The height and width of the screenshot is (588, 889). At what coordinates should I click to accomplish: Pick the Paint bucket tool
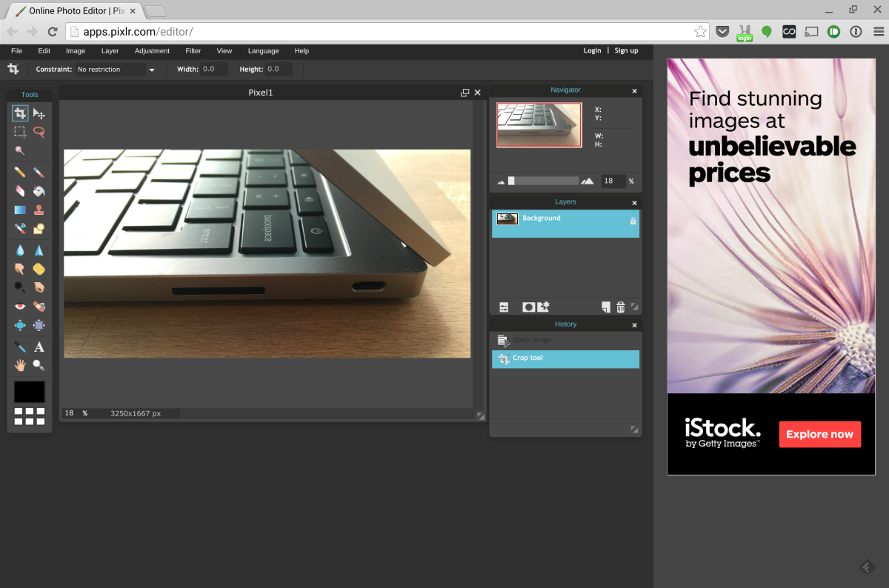39,190
